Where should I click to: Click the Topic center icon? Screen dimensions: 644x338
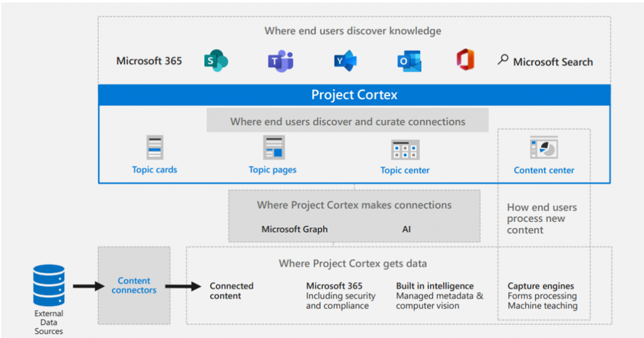coord(405,150)
